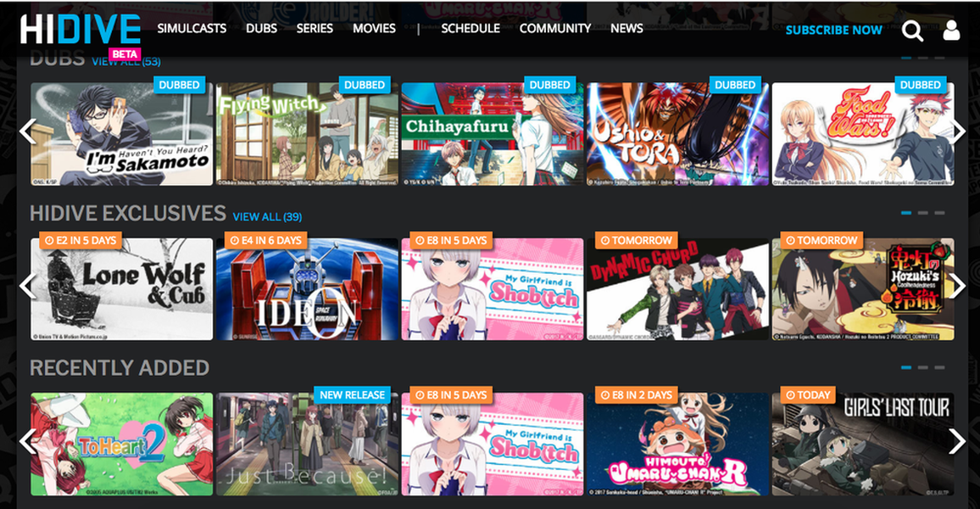
Task: Click the E8 in 2 Days badge
Action: 636,395
